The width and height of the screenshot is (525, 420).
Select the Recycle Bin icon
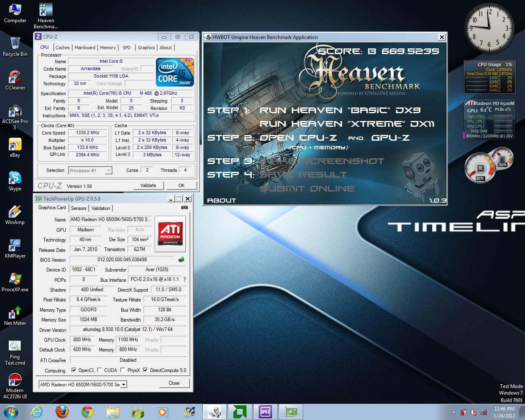[15, 46]
